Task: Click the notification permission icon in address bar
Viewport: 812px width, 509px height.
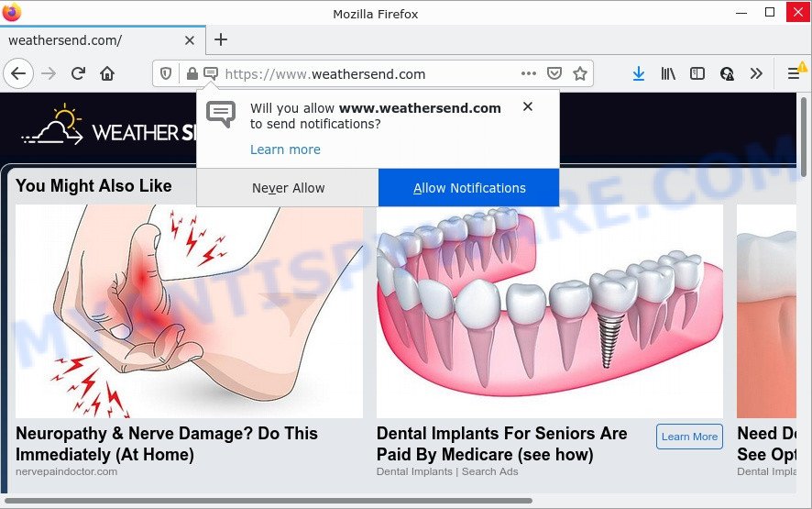Action: [210, 73]
